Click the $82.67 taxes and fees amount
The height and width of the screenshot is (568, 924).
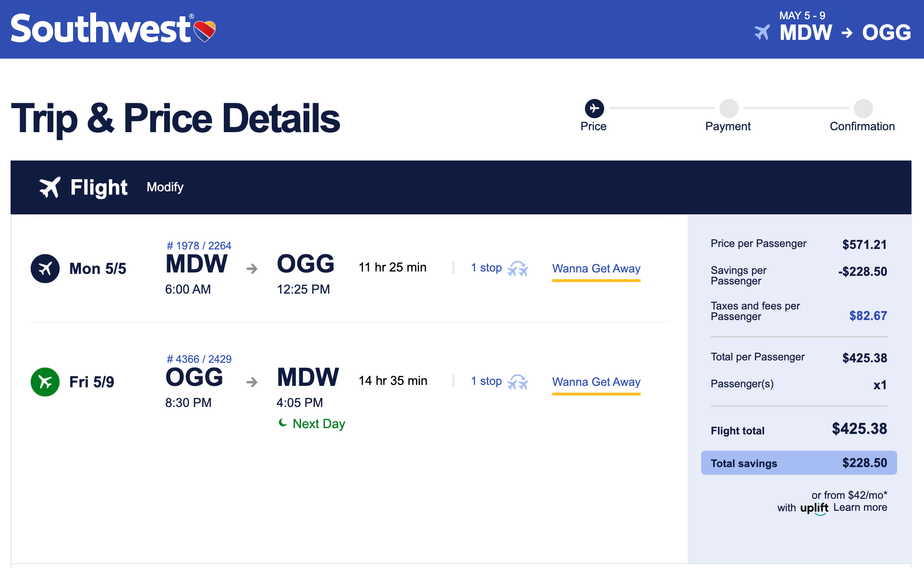868,316
